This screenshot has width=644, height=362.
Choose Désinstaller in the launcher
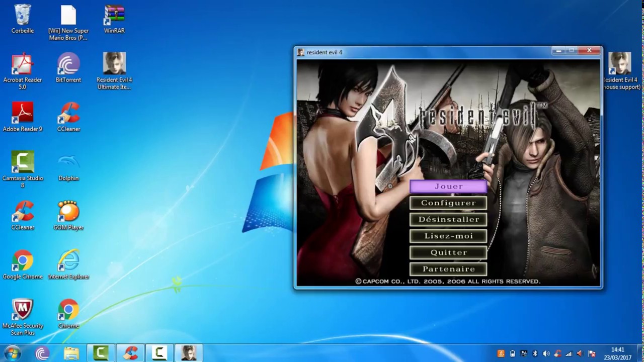[x=448, y=220]
